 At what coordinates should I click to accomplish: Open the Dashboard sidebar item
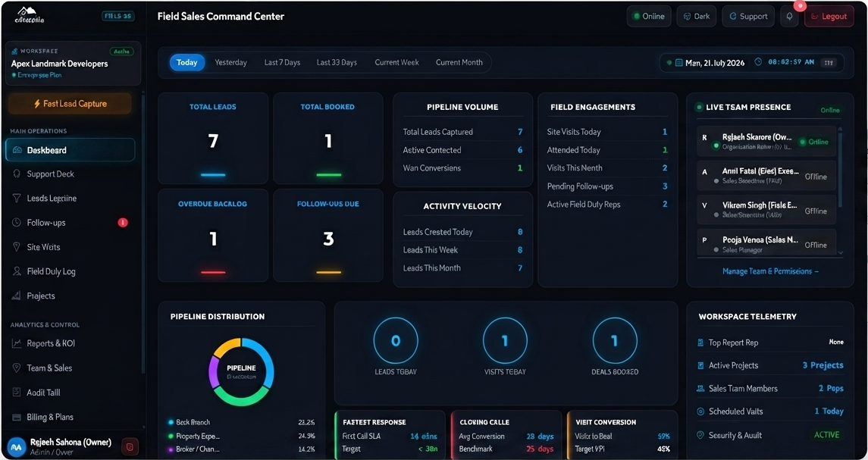[70, 150]
